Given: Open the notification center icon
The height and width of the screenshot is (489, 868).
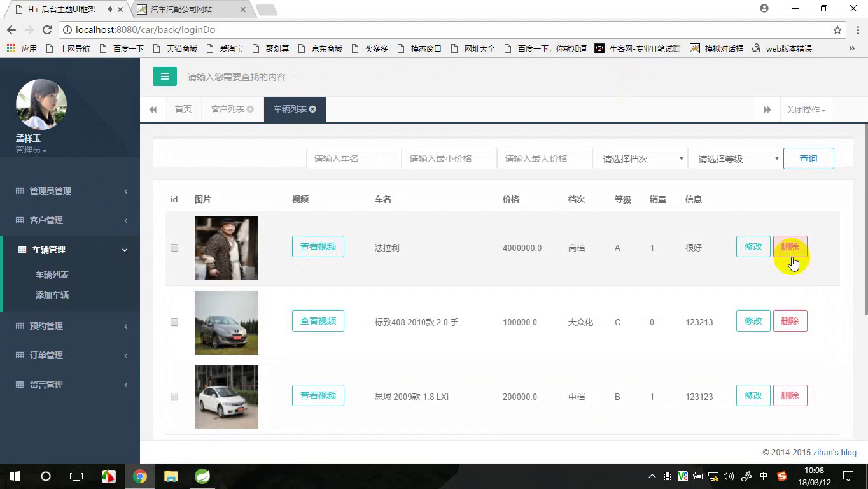Looking at the screenshot, I should point(848,476).
